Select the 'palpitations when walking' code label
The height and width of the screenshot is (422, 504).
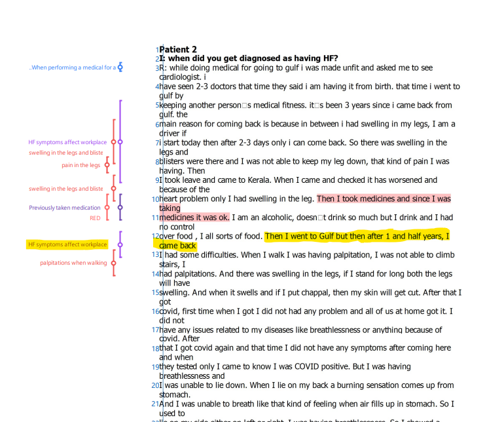(x=73, y=263)
